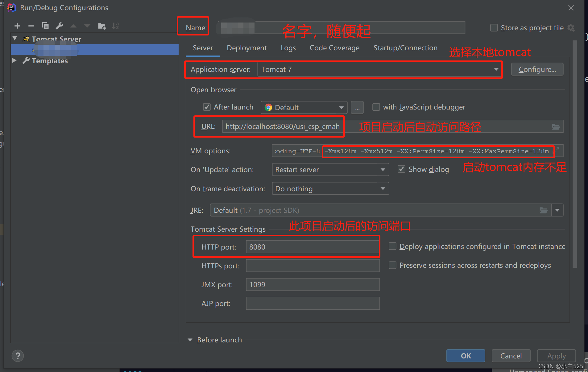This screenshot has width=588, height=372.
Task: Toggle Show dialog checkbox
Action: click(x=401, y=169)
